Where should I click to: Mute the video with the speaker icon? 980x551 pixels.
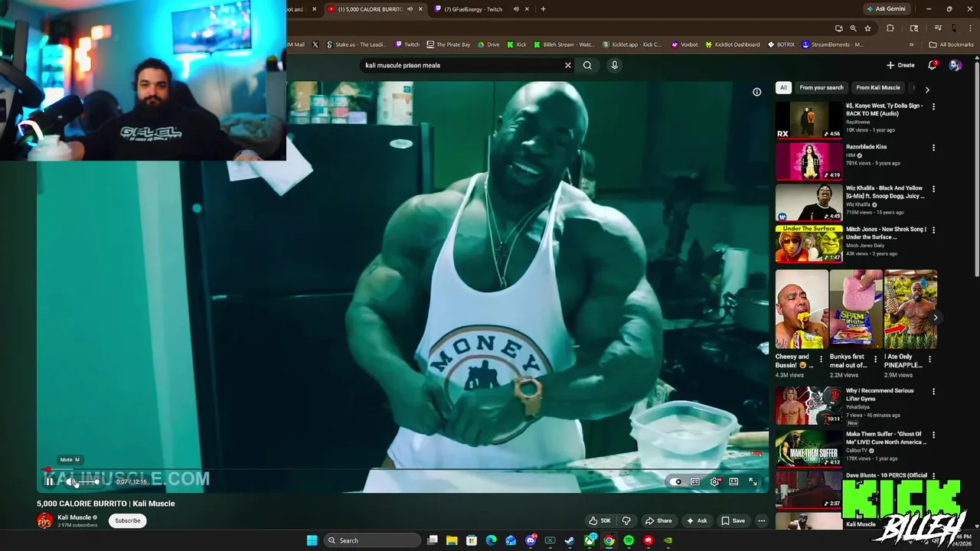pos(70,481)
